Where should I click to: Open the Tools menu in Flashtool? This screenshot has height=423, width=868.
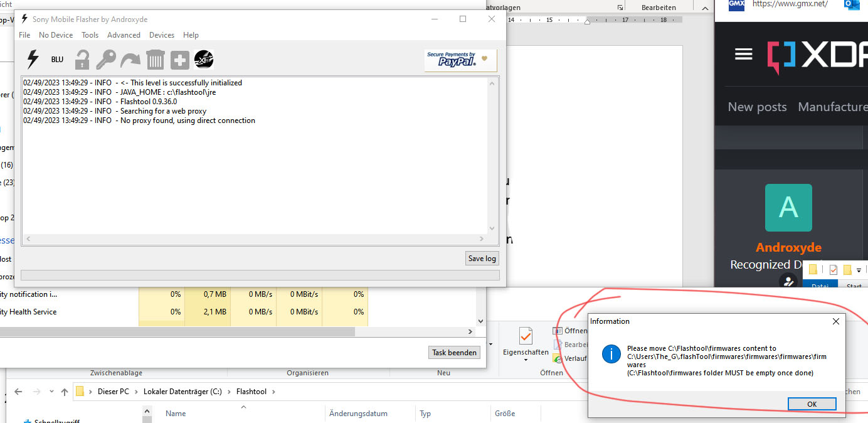[x=90, y=35]
